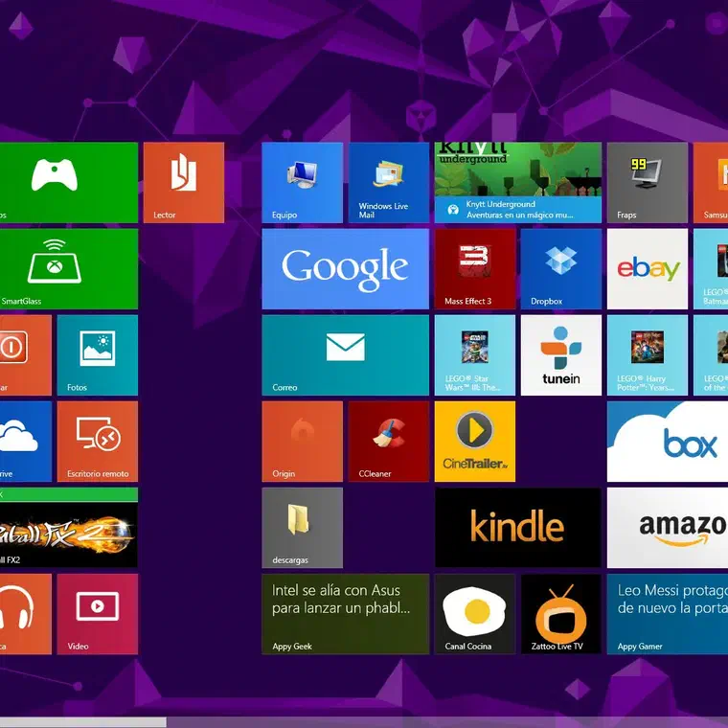
Task: Open the CineTrailer tile
Action: (475, 442)
